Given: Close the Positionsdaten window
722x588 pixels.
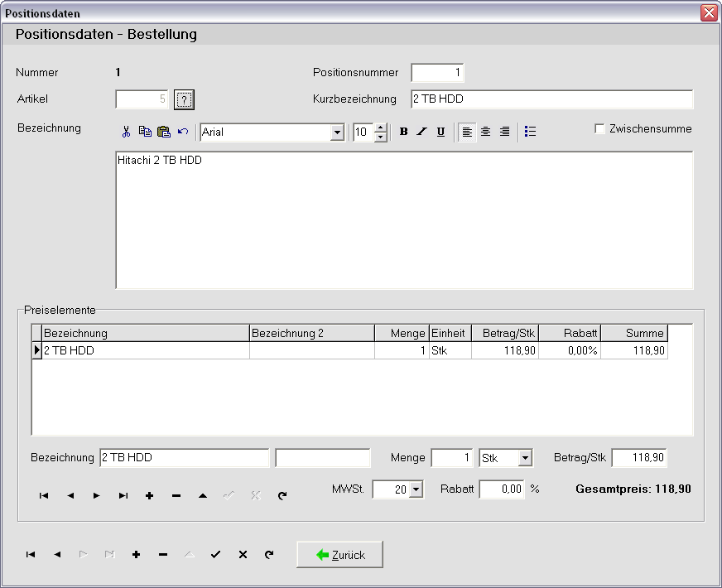Looking at the screenshot, I should pos(709,13).
